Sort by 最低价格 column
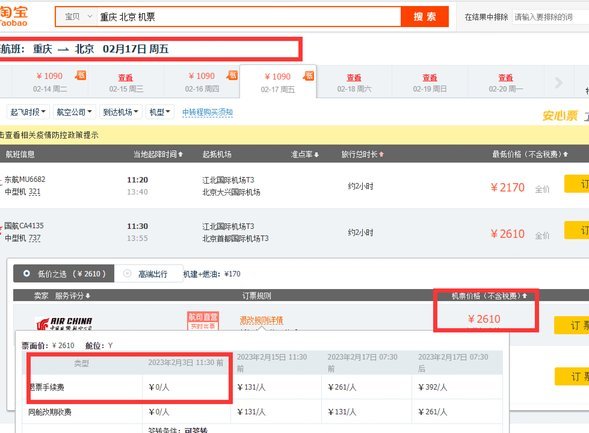This screenshot has height=433, width=589. [530, 154]
